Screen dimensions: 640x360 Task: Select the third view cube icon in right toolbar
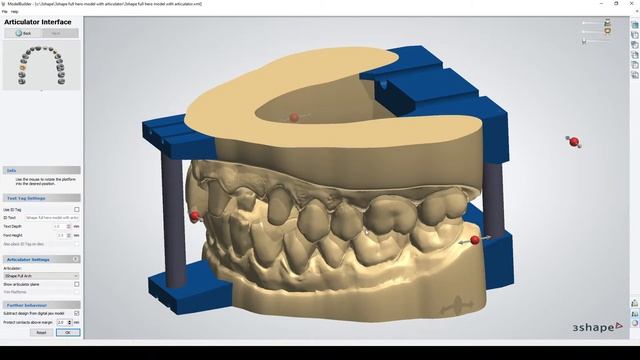click(x=635, y=44)
